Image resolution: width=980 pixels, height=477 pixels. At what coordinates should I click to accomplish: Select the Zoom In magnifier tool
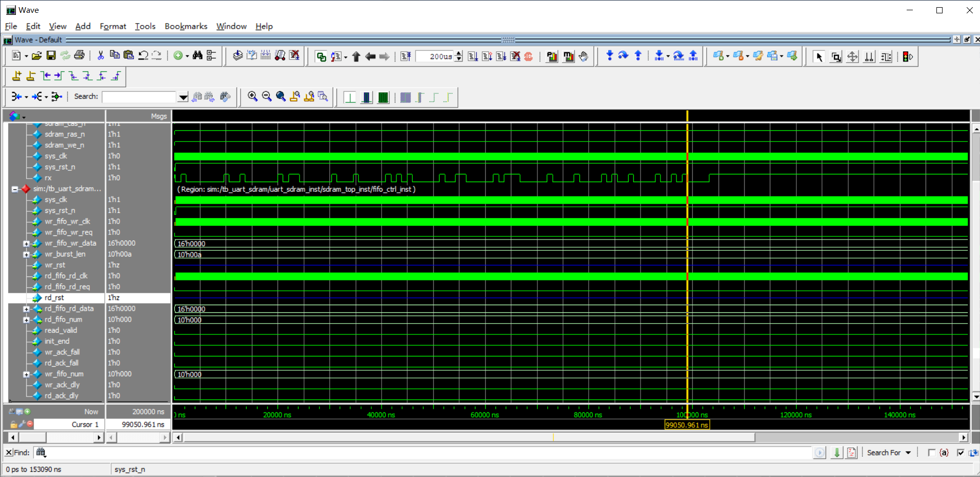click(x=252, y=96)
